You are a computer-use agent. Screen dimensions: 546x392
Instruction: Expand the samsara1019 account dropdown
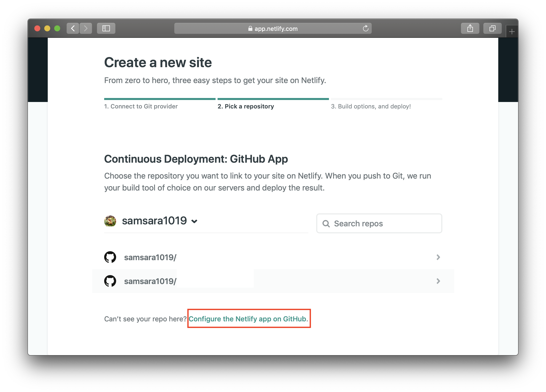pyautogui.click(x=194, y=221)
